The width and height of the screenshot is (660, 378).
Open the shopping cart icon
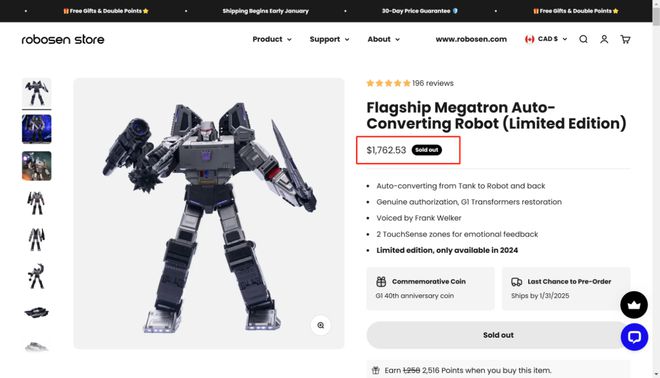625,39
